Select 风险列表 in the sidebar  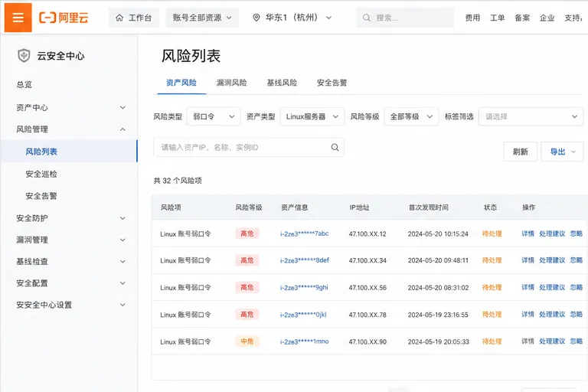point(69,152)
